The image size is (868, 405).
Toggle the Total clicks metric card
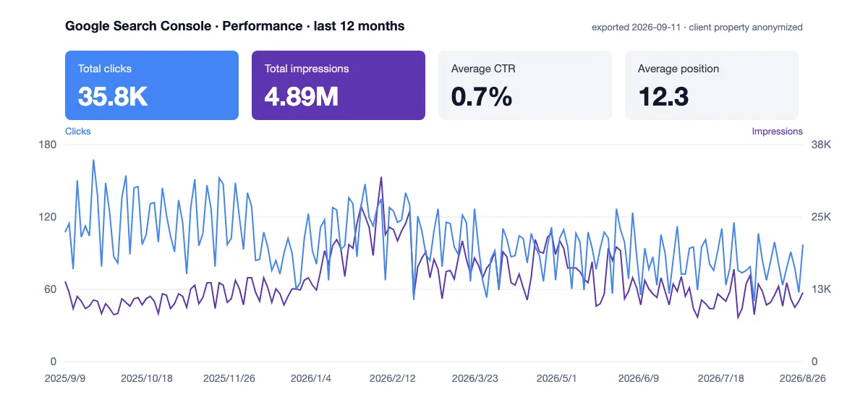click(x=152, y=85)
